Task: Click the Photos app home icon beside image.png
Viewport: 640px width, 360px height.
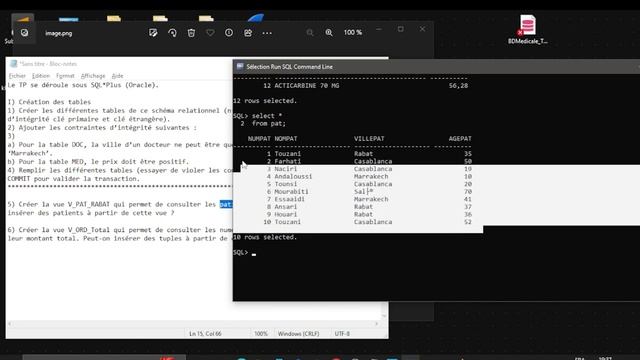Action: (24, 33)
